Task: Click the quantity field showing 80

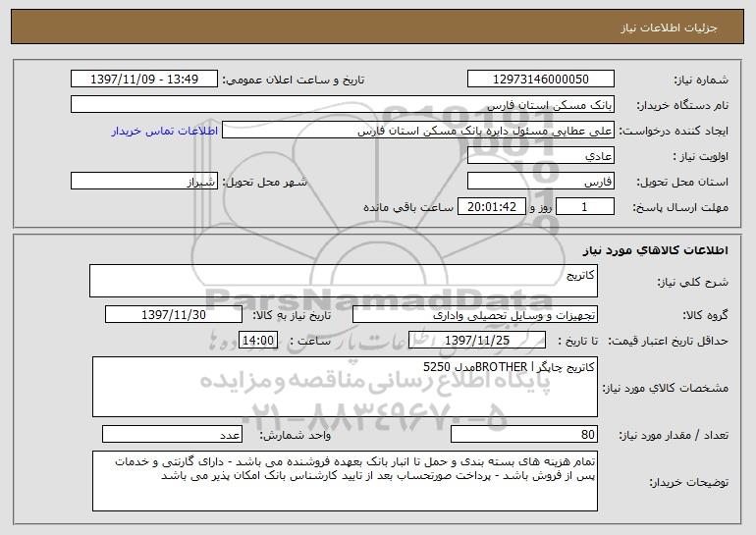Action: coord(524,434)
